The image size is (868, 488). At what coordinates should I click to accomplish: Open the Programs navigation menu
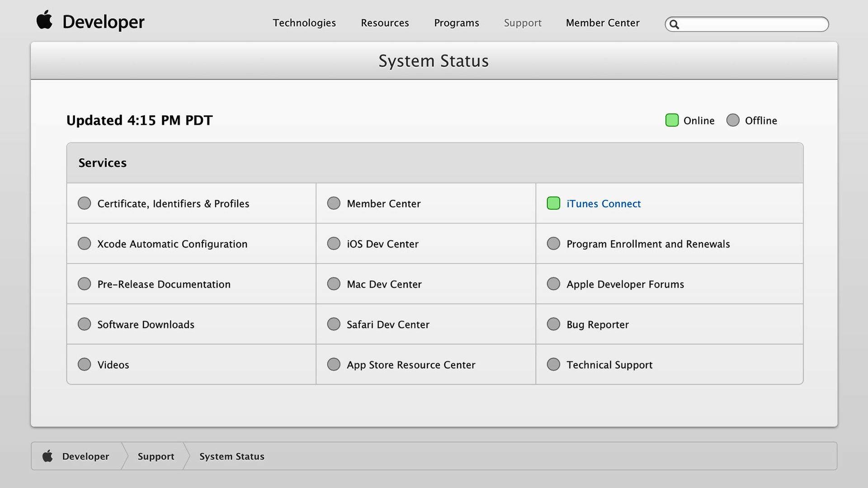(x=457, y=23)
